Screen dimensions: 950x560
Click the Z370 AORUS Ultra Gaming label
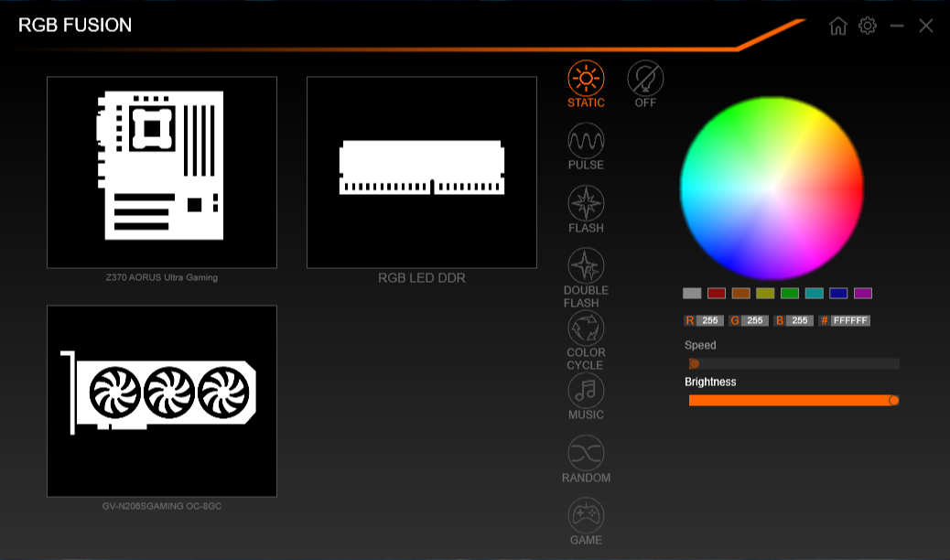pyautogui.click(x=162, y=277)
